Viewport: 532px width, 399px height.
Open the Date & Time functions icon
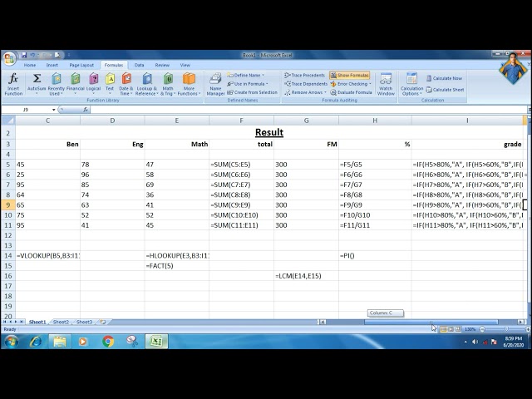(126, 79)
